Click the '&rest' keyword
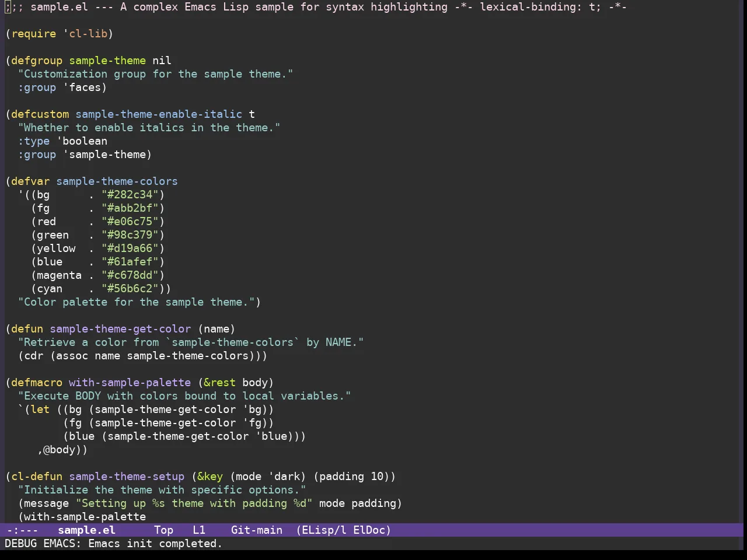 219,382
